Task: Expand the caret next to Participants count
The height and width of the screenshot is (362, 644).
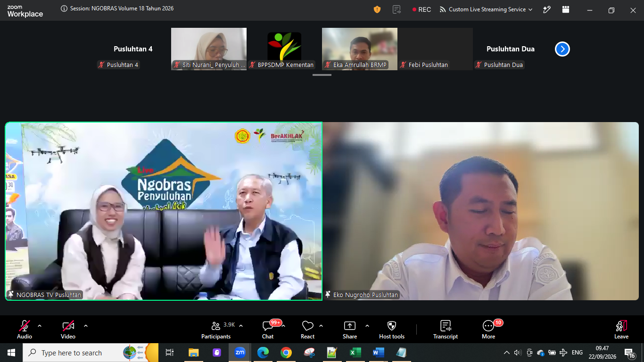Action: point(241,326)
